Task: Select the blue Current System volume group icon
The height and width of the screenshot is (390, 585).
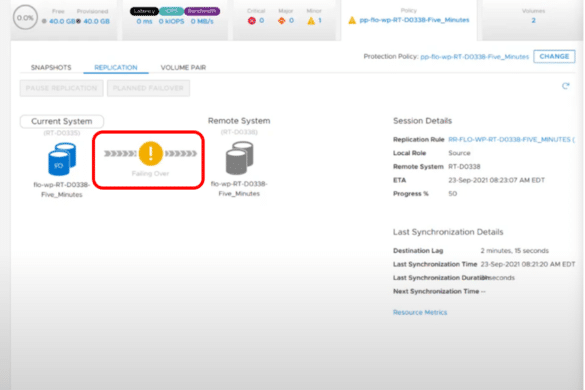Action: click(62, 159)
